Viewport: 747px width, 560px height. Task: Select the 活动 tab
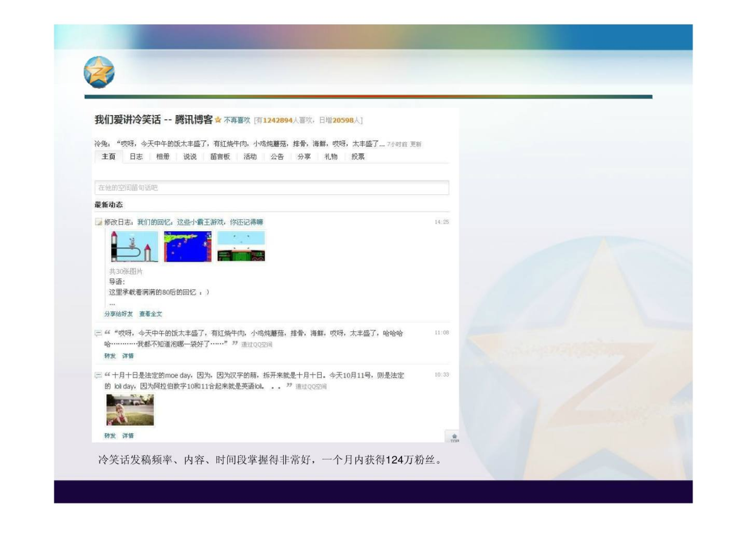coord(250,157)
